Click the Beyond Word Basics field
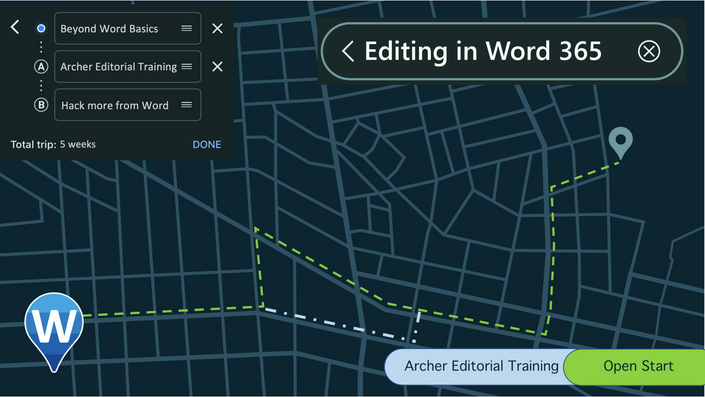This screenshot has width=705, height=397. pyautogui.click(x=128, y=28)
